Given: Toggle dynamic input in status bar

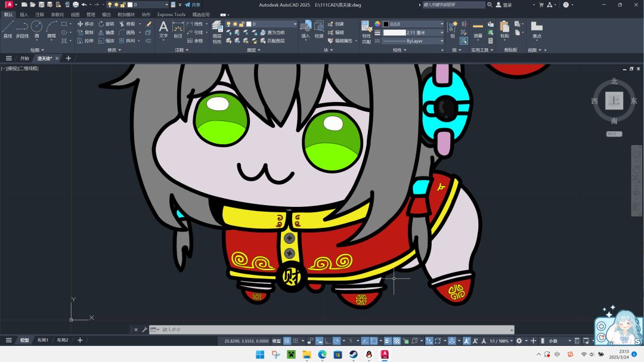Looking at the screenshot, I should pos(319,341).
